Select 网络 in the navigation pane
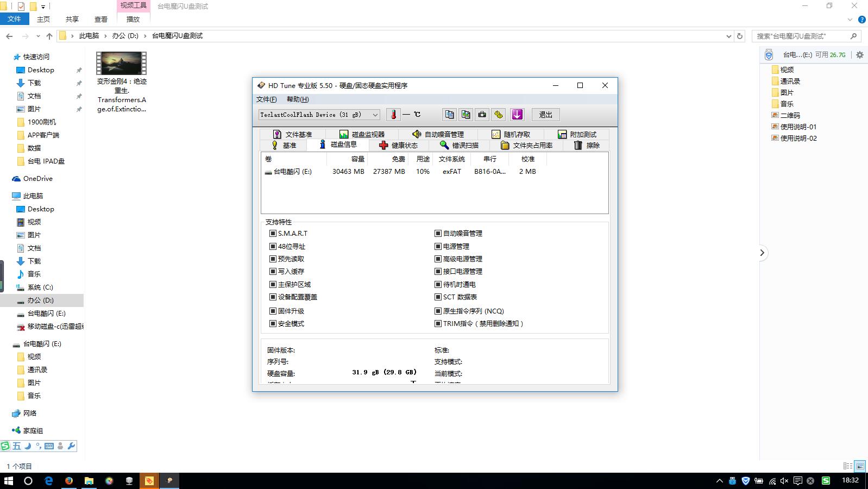The height and width of the screenshot is (489, 868). 30,413
